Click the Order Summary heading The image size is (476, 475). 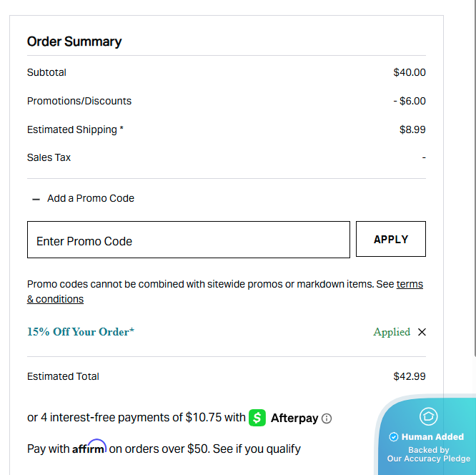click(x=74, y=41)
